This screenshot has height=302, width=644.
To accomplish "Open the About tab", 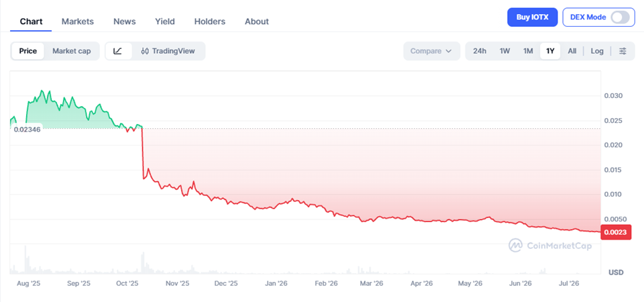I will (x=257, y=21).
